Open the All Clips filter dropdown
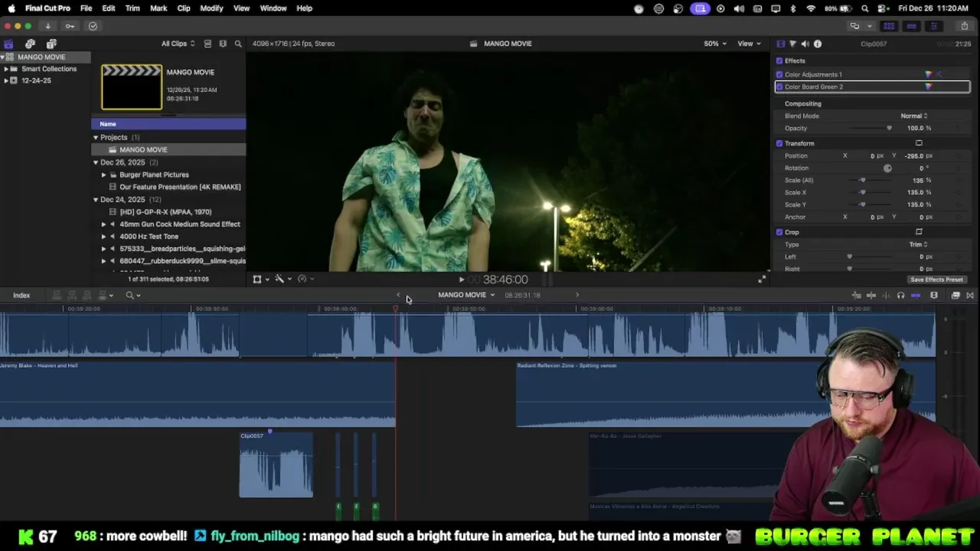 point(178,44)
